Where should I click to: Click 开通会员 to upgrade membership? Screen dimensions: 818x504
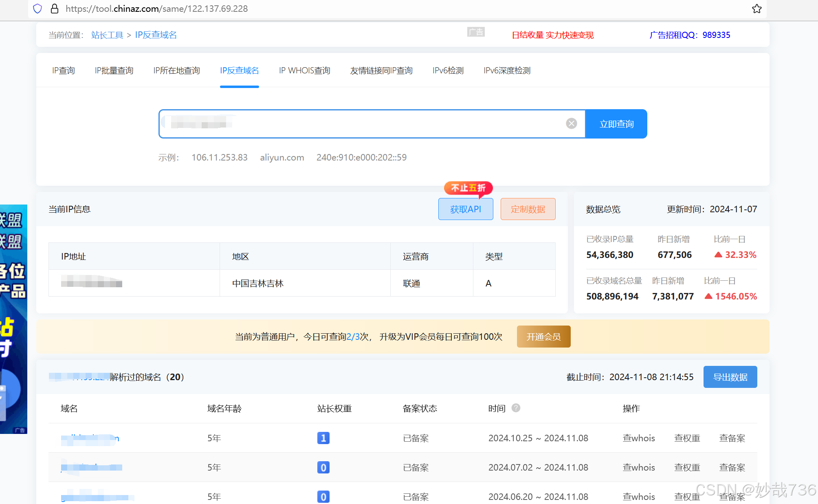543,337
